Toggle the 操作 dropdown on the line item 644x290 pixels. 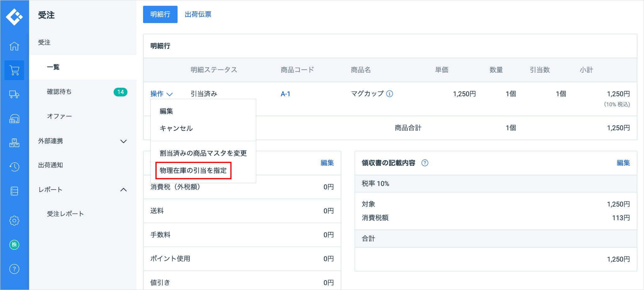[x=161, y=94]
